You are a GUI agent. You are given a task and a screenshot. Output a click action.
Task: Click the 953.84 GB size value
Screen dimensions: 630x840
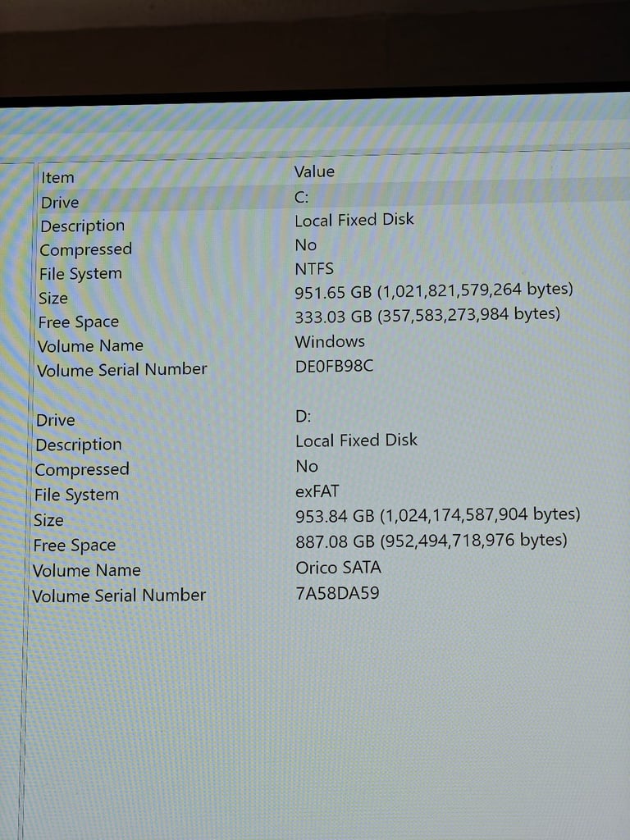[x=438, y=515]
